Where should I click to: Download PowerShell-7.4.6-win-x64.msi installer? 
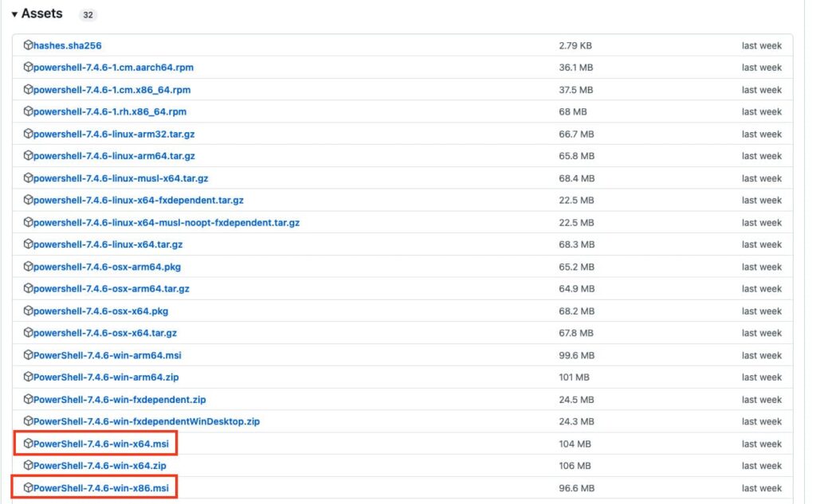point(101,443)
